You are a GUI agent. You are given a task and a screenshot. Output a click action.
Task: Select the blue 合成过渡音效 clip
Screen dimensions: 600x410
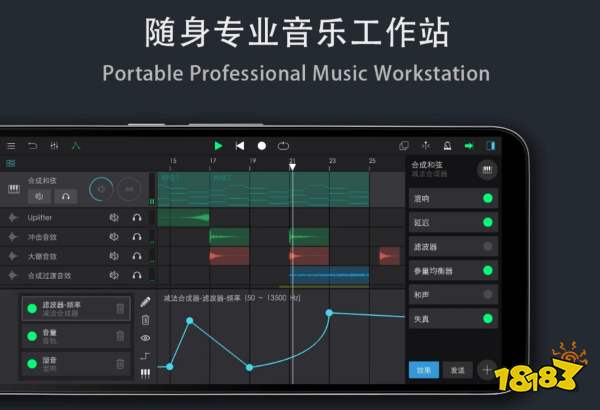click(x=329, y=275)
